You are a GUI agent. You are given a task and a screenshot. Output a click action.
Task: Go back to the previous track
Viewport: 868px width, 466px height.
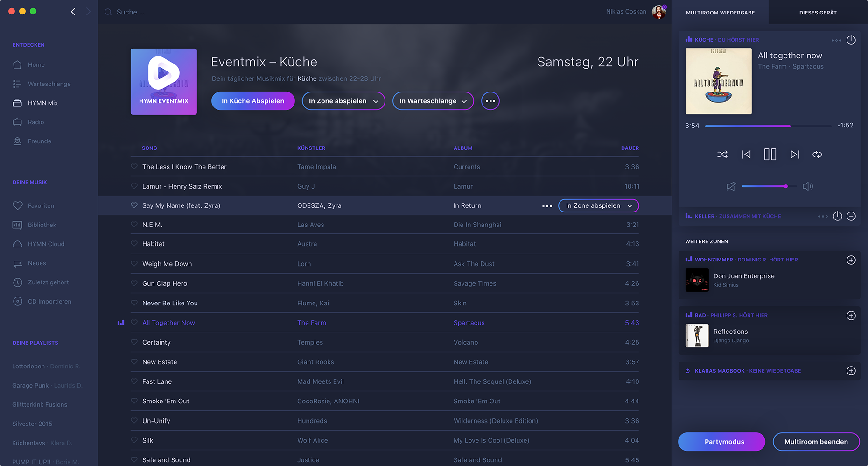[746, 155]
